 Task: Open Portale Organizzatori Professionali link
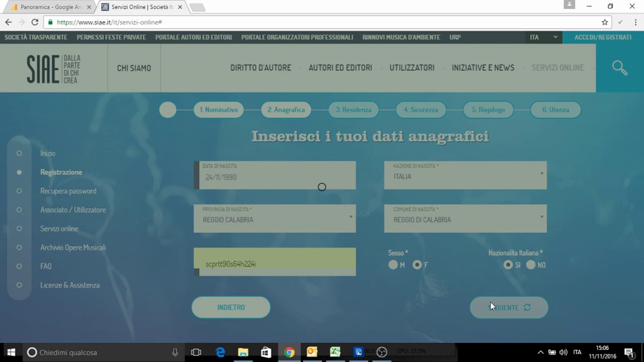pyautogui.click(x=297, y=37)
